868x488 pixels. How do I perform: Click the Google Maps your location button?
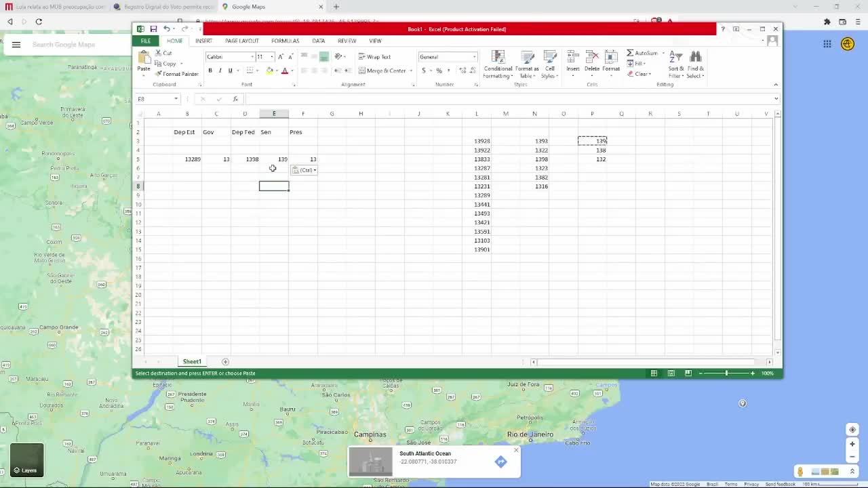coord(852,430)
